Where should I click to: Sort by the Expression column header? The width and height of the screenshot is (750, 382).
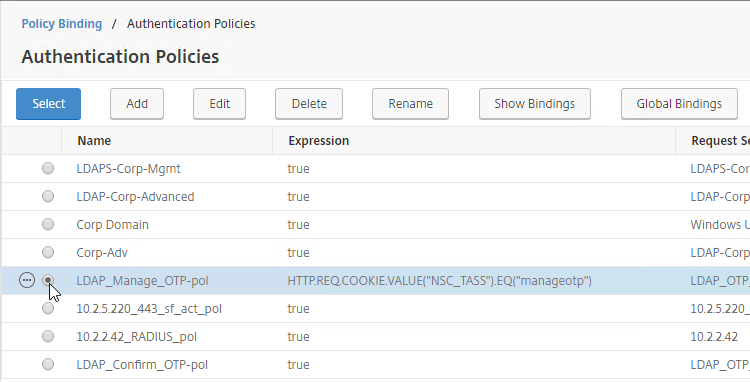(319, 141)
